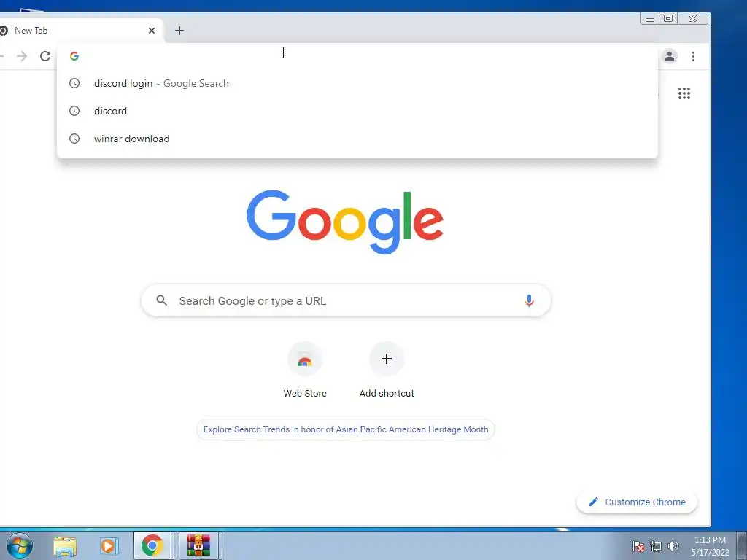747x560 pixels.
Task: Close the New Tab tab
Action: pos(152,31)
